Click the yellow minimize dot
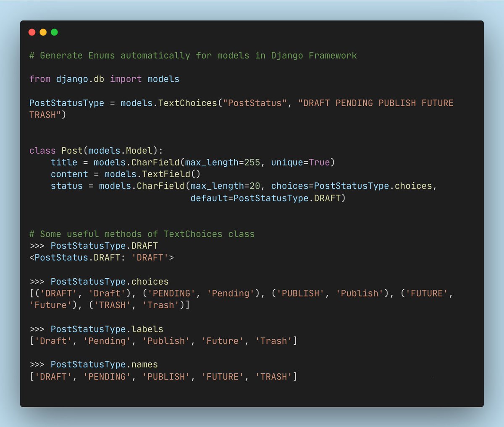 (x=43, y=32)
